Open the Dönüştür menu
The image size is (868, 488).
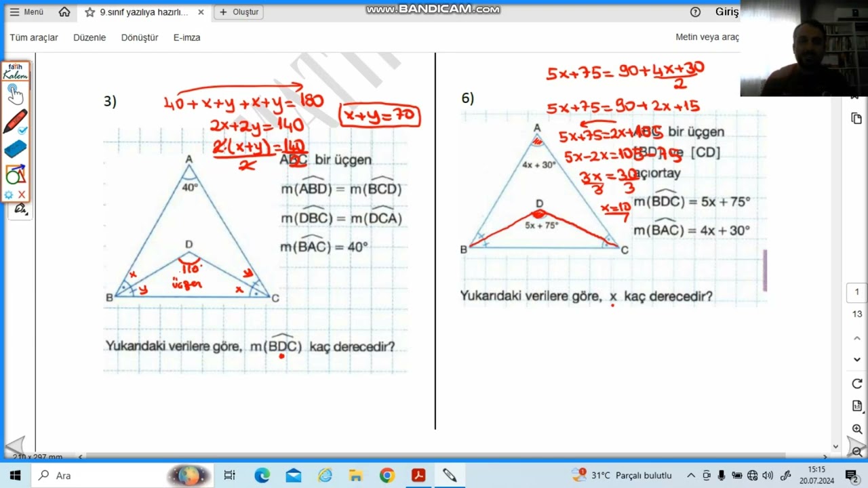(140, 37)
